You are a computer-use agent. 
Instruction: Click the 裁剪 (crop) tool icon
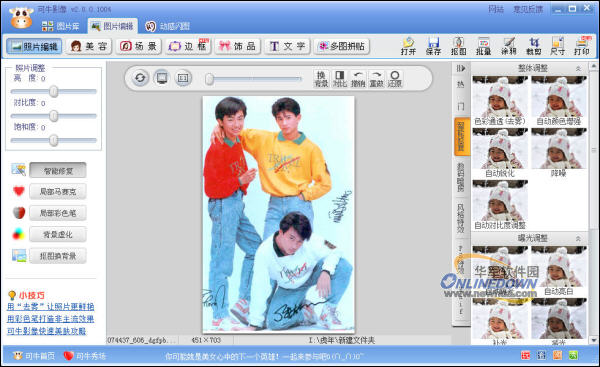[x=533, y=46]
